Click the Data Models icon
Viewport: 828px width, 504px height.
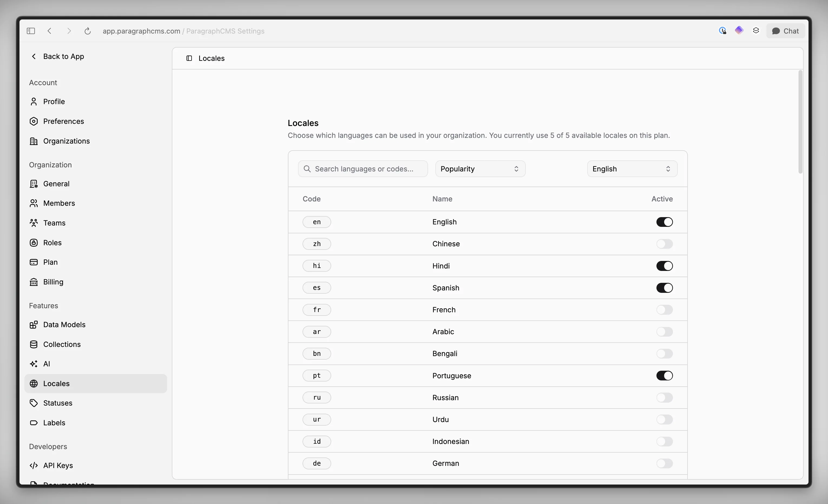point(34,325)
